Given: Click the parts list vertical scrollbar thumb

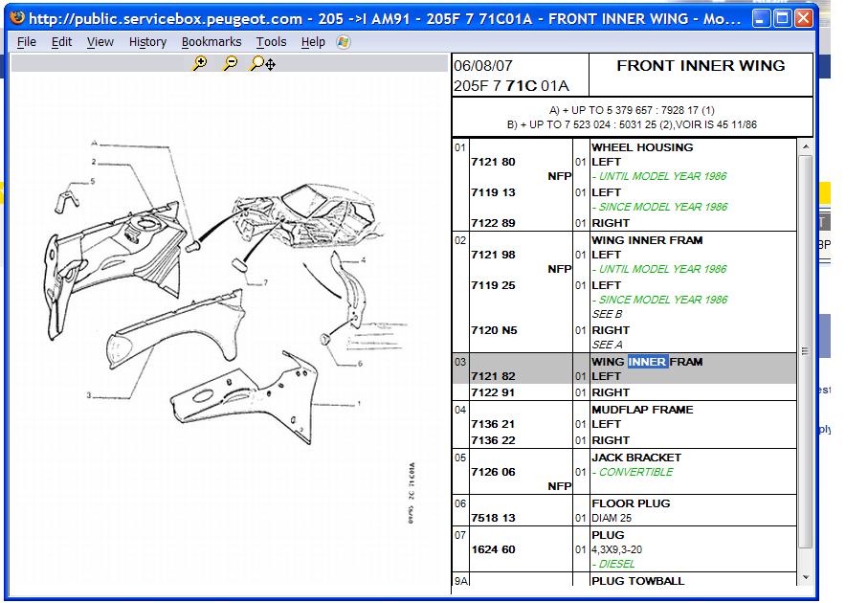Looking at the screenshot, I should (x=806, y=351).
